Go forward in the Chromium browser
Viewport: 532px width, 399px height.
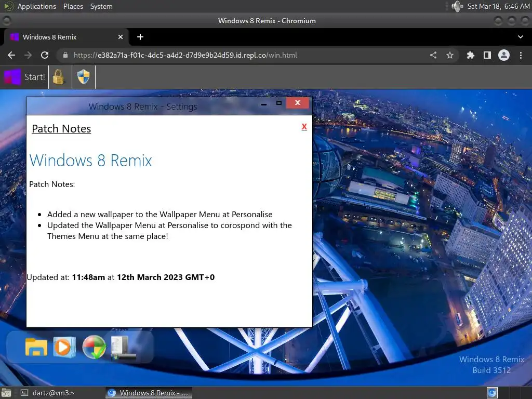click(28, 55)
